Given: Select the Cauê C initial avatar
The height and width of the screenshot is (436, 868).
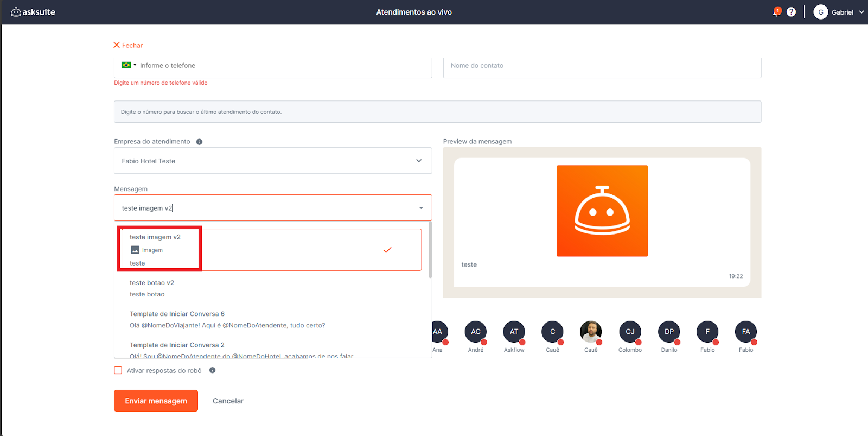Looking at the screenshot, I should click(552, 332).
